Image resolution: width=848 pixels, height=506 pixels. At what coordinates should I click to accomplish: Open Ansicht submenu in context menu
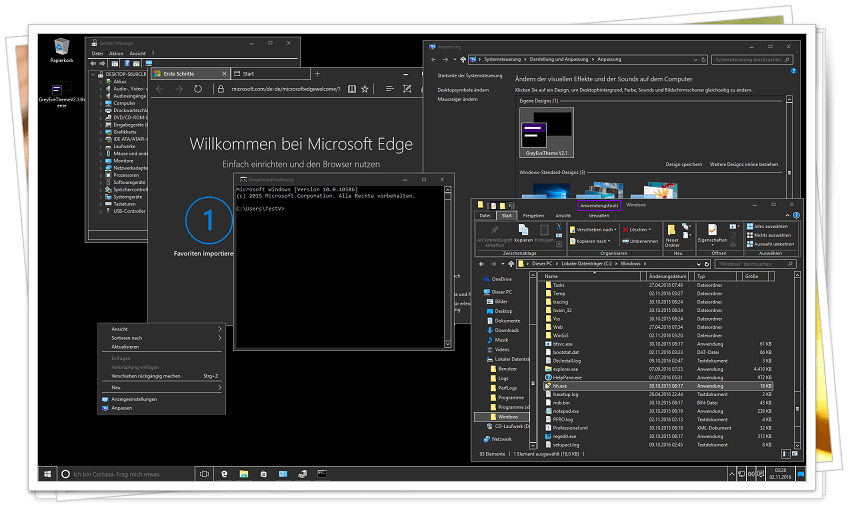161,329
